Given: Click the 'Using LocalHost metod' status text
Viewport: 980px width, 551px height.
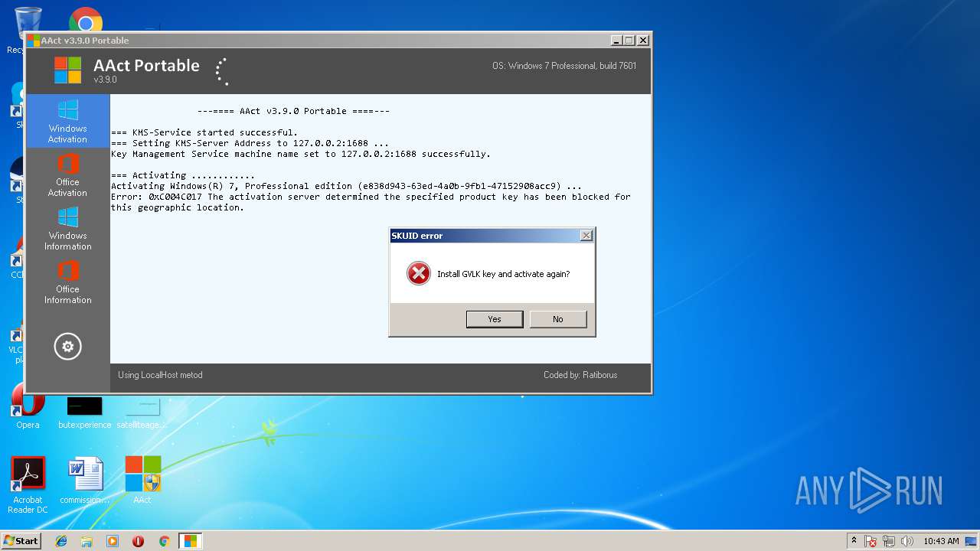Looking at the screenshot, I should click(x=160, y=375).
